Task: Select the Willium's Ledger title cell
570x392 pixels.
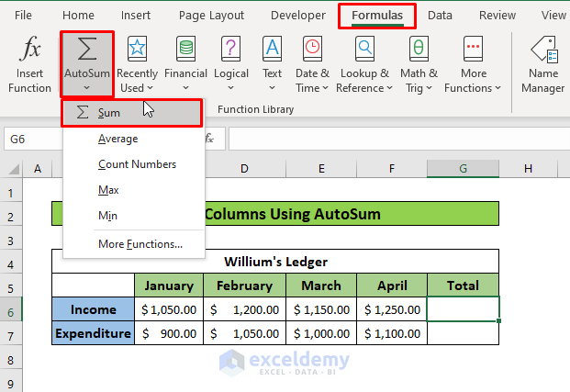Action: (x=275, y=262)
